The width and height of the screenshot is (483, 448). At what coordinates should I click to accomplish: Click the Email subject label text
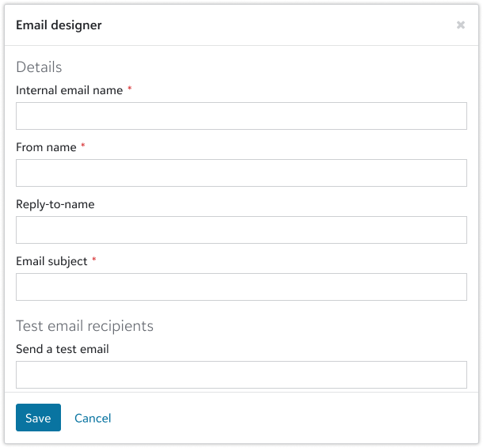point(51,261)
